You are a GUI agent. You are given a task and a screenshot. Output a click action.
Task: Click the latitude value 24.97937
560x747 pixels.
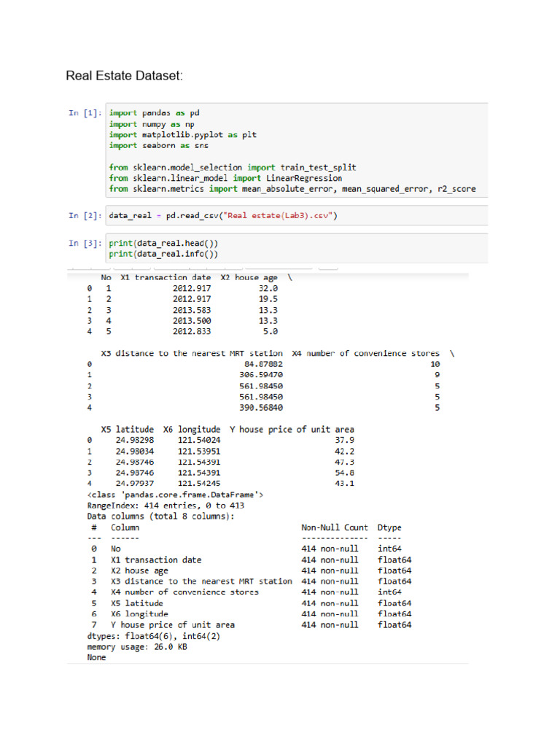(x=135, y=484)
